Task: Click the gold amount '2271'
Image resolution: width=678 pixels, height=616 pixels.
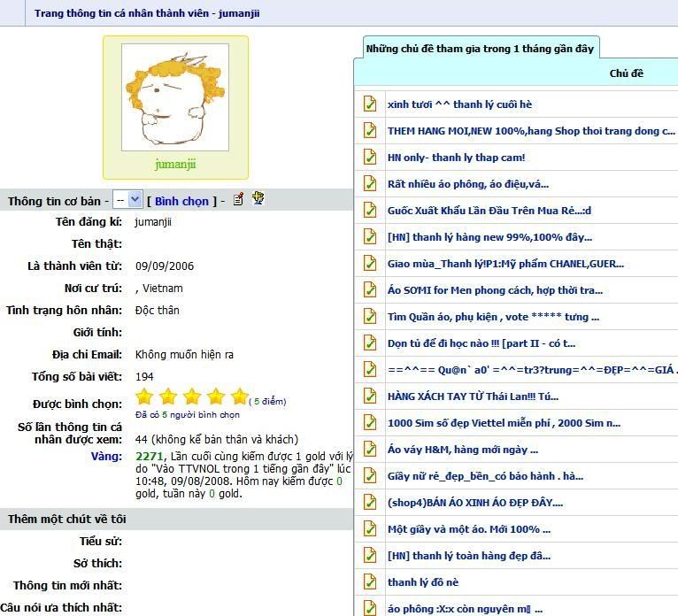Action: click(150, 457)
